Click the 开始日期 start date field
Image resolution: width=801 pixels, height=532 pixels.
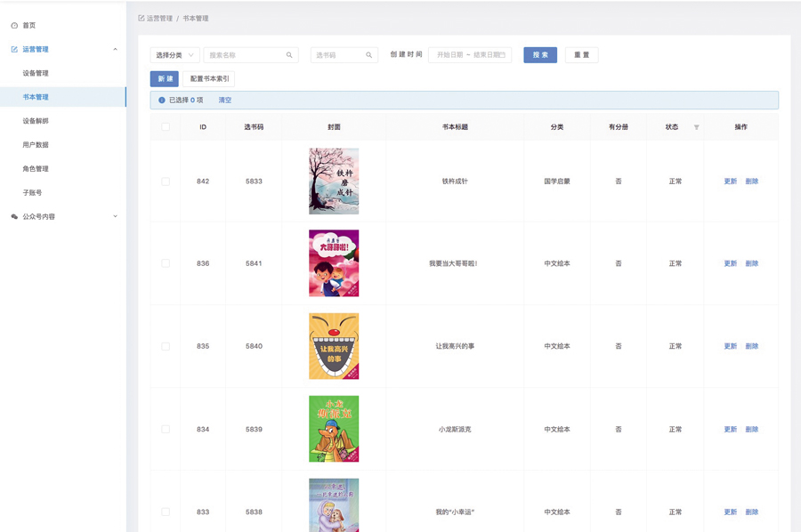coord(449,55)
